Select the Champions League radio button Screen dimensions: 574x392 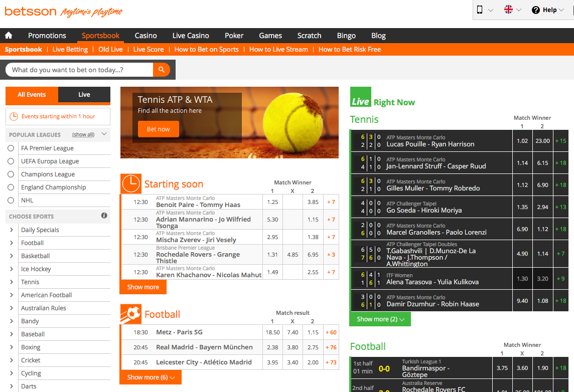coord(11,174)
